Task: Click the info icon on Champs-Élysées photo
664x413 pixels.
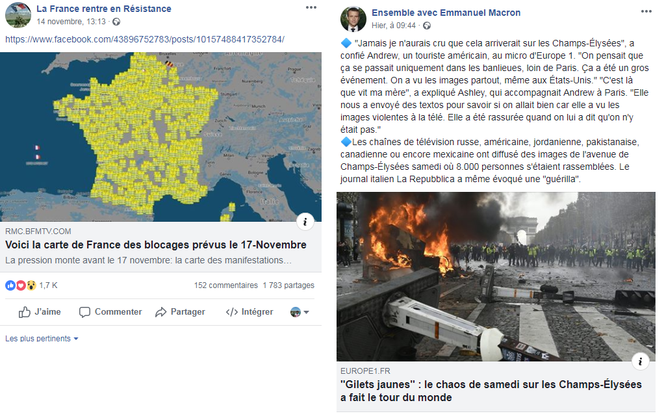Action: tap(640, 361)
